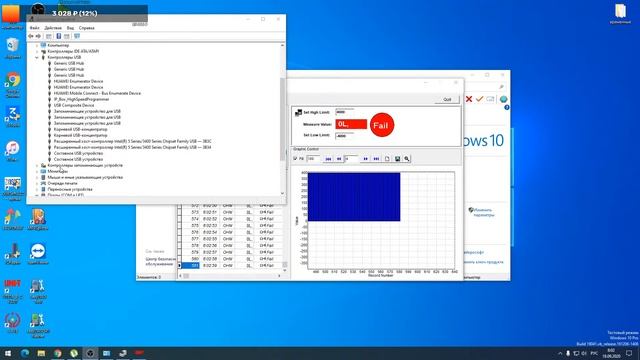This screenshot has height=360, width=640.
Task: Open Windows Start menu
Action: (x=8, y=353)
